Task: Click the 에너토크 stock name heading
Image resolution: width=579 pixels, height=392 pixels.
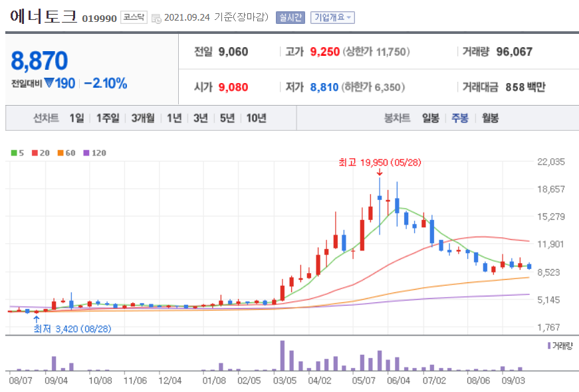Action: click(44, 16)
